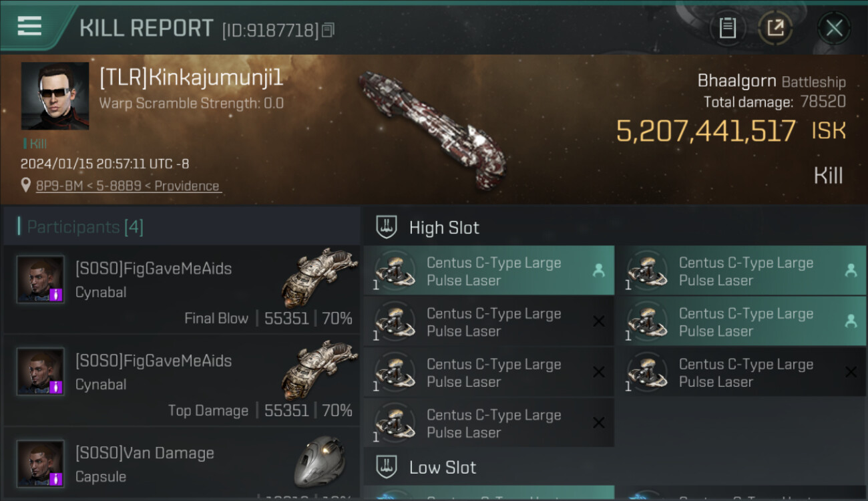Copy the kill report ID number
The height and width of the screenshot is (501, 868).
tap(328, 30)
